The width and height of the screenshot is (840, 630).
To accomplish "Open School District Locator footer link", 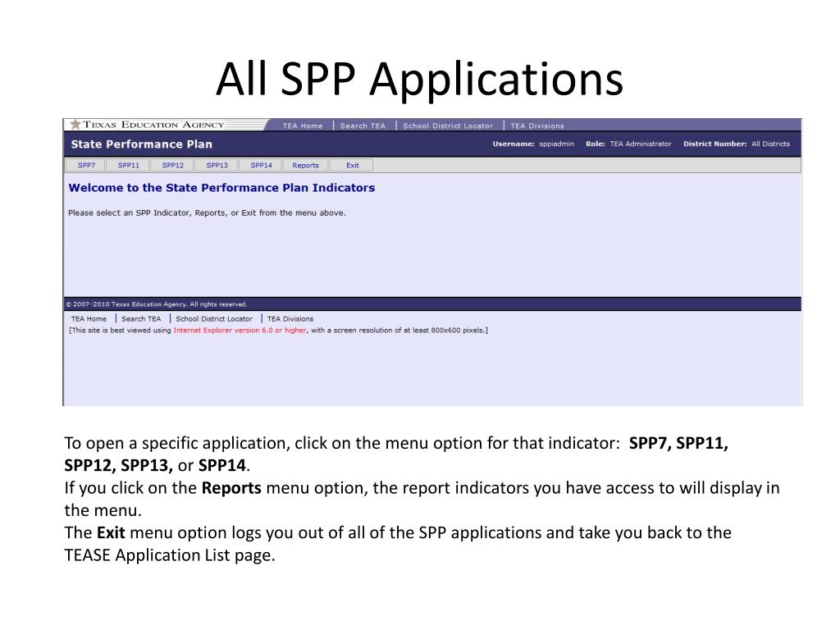I will click(214, 319).
